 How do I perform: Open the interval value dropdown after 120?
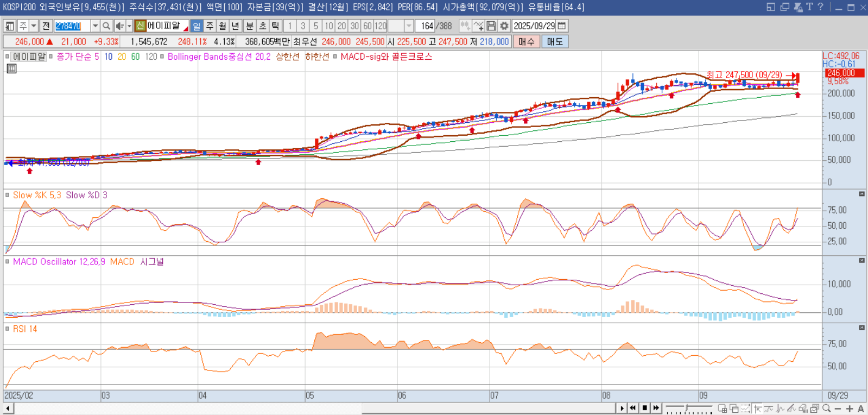(x=409, y=26)
